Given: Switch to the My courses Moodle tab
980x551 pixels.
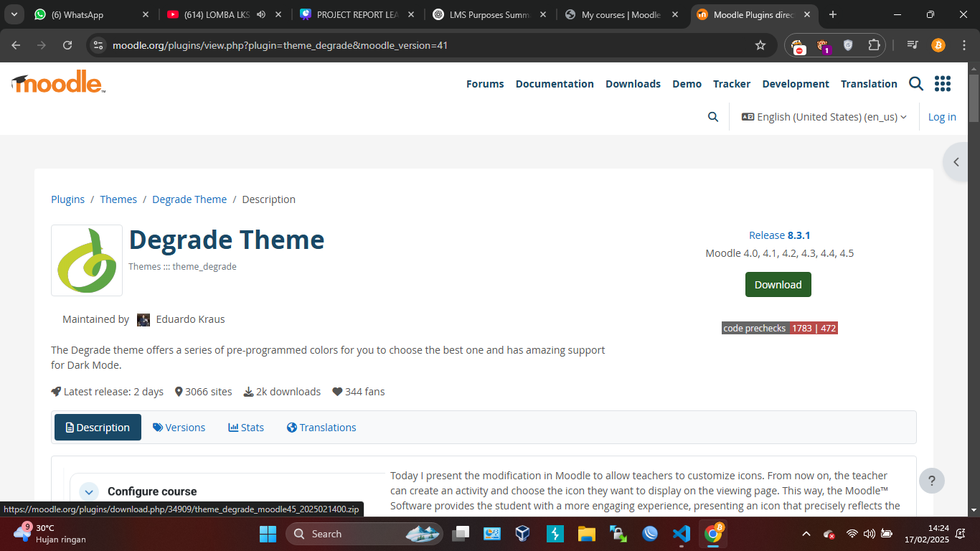Looking at the screenshot, I should 621,14.
